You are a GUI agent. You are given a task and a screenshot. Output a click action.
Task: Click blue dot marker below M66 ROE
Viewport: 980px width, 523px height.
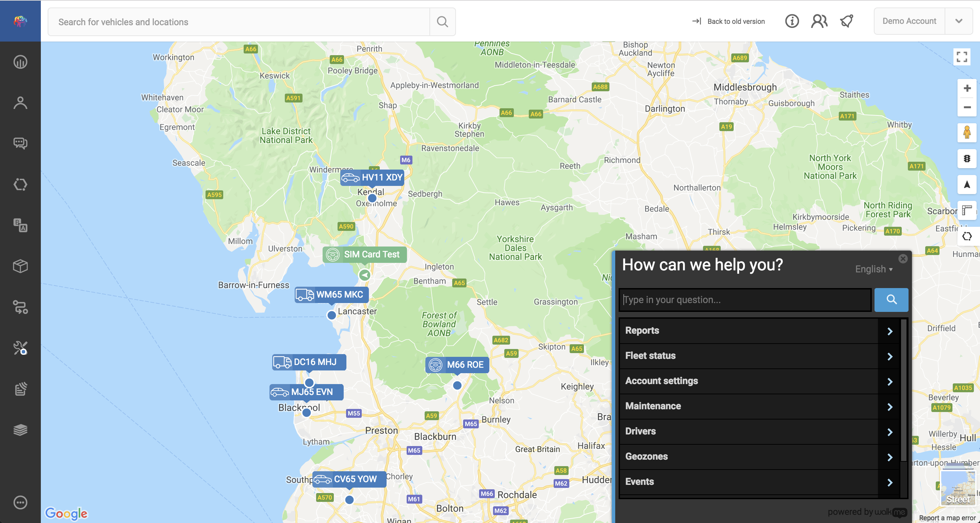coord(457,385)
